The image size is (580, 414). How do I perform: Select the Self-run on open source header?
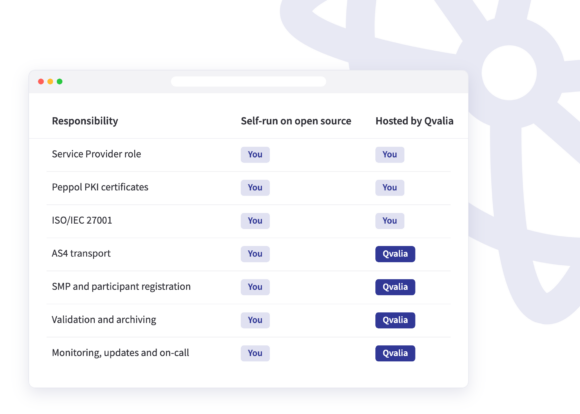tap(296, 121)
